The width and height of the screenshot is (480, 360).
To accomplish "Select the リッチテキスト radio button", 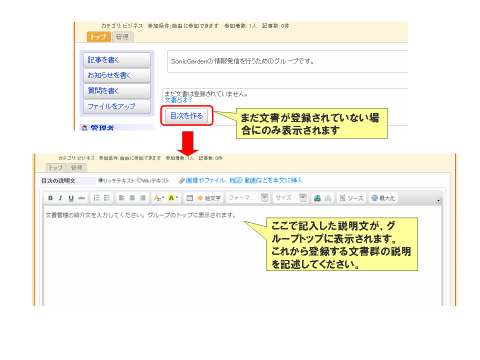I will (100, 180).
